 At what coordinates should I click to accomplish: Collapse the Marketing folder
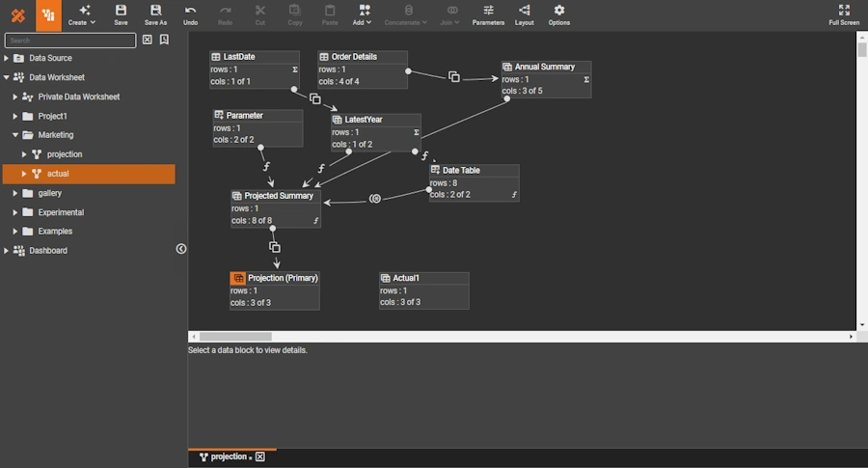pos(15,135)
